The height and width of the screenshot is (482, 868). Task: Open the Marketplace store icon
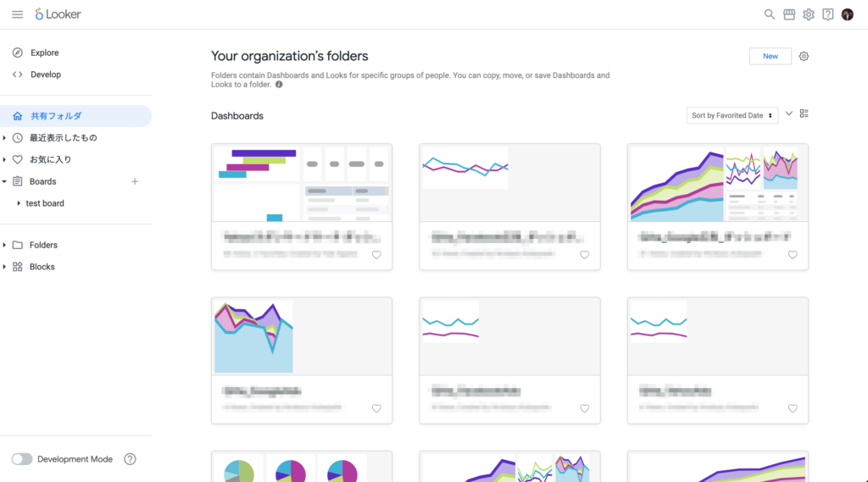pos(789,14)
